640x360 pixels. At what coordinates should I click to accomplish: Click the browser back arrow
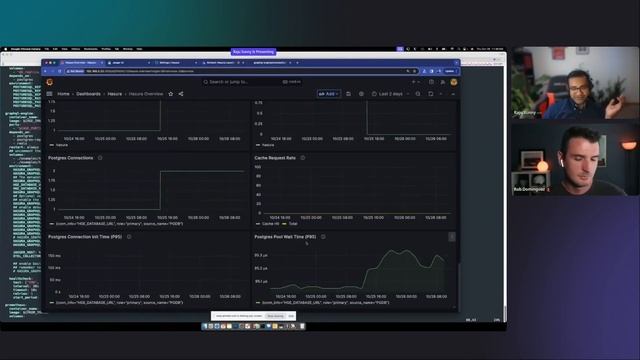46,71
